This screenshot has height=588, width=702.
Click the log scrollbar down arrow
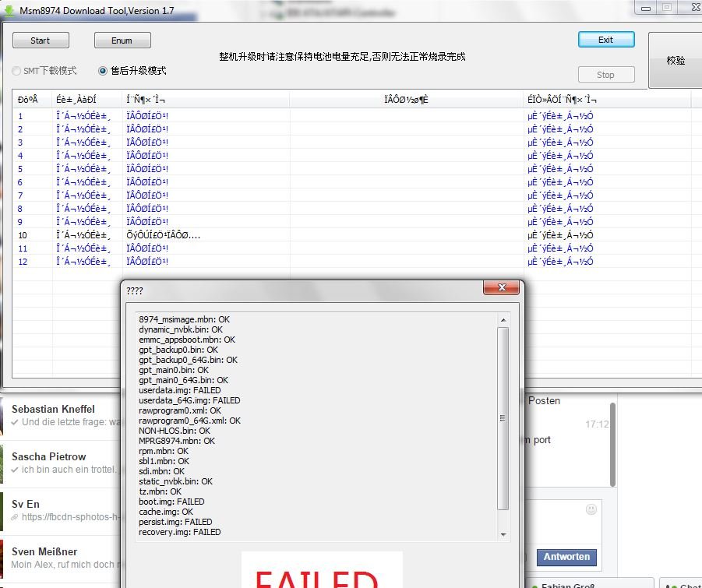click(x=503, y=534)
